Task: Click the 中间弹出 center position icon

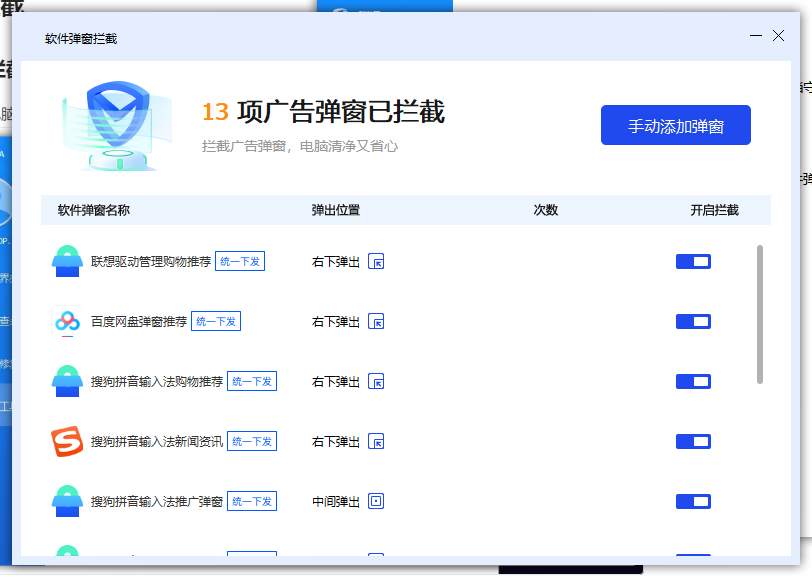Action: pos(376,501)
